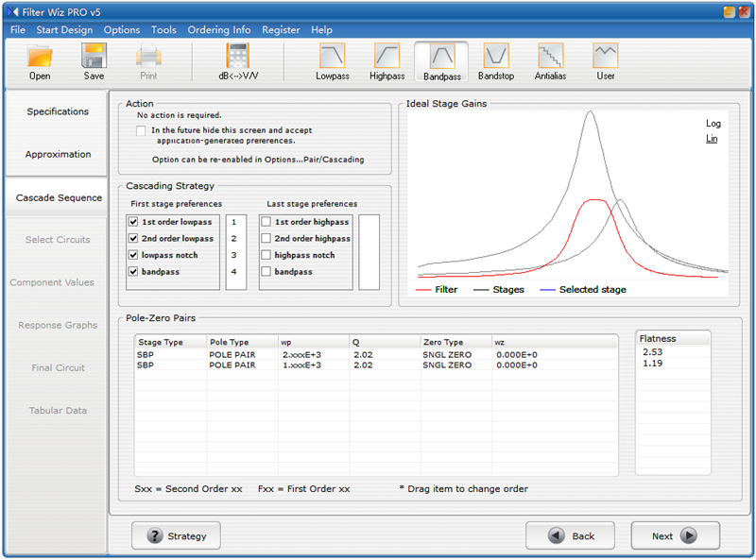Uncheck lowpass notch first stage preference

133,255
